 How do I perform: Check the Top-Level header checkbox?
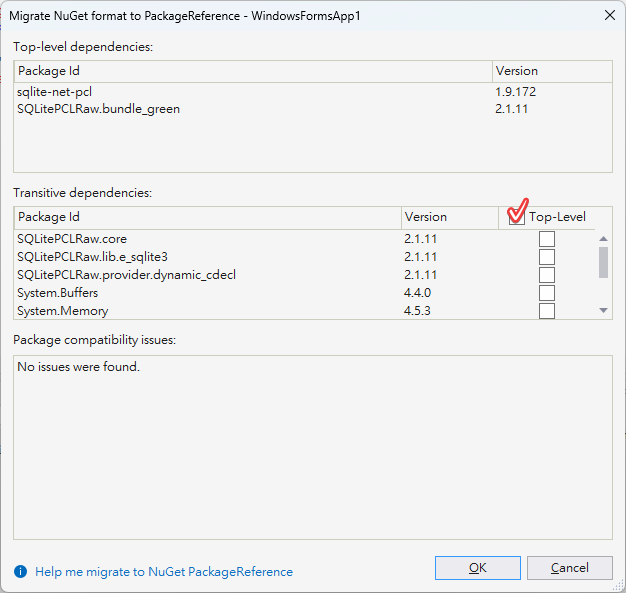coord(516,217)
